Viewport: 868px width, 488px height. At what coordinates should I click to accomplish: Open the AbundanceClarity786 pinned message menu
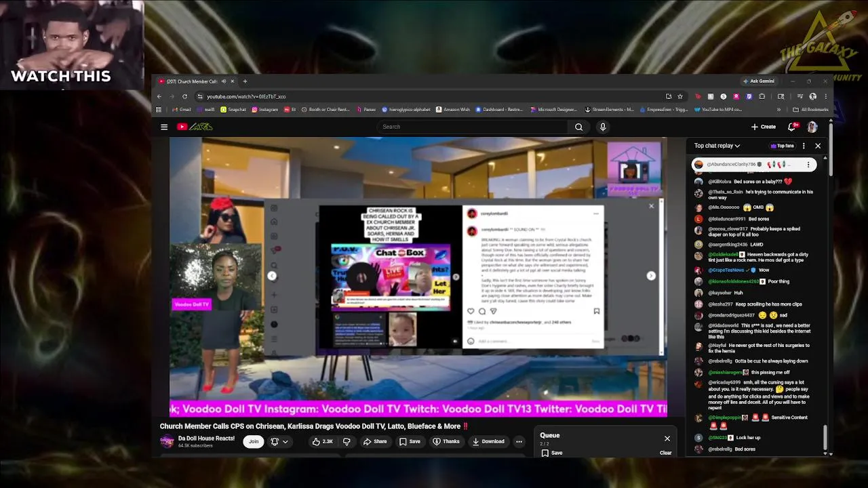[x=808, y=165]
